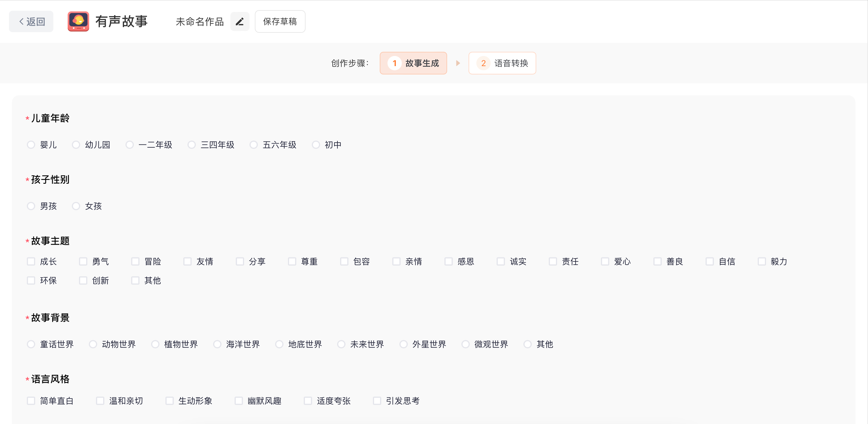Screen dimensions: 868x424
Task: Click the 保存草稿 button
Action: tap(280, 21)
